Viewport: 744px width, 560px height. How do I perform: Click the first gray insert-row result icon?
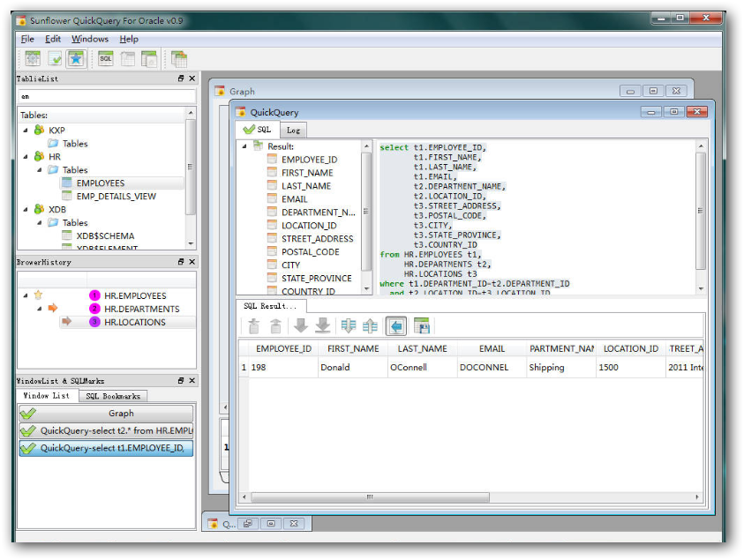point(254,325)
